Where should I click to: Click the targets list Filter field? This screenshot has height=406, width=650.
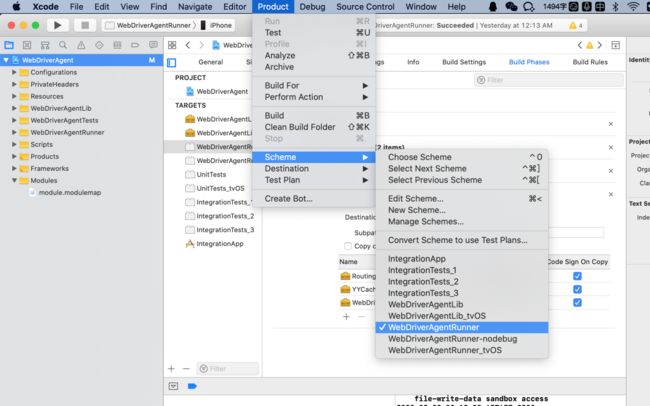click(228, 369)
